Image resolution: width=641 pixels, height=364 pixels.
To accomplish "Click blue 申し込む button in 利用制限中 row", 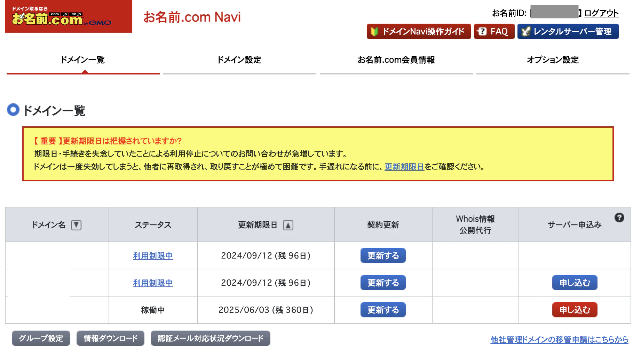I will 575,283.
